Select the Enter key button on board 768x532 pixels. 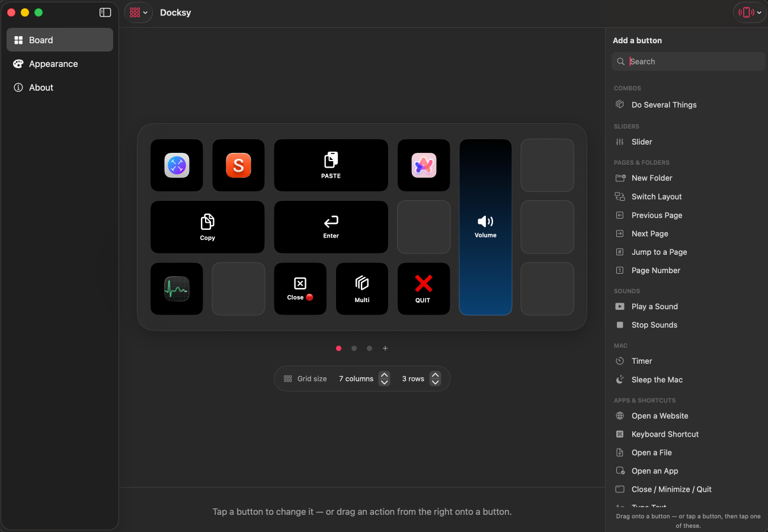(331, 227)
